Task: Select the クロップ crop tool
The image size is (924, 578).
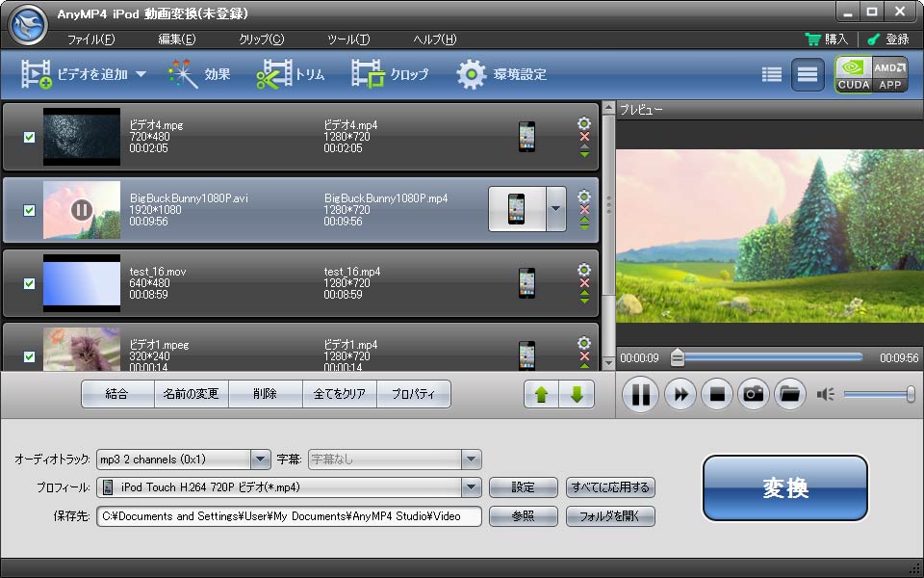Action: [390, 74]
